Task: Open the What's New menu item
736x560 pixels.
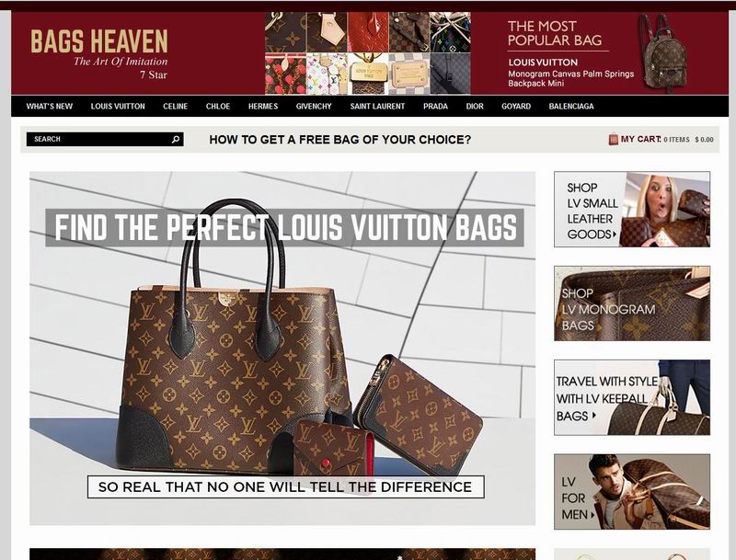Action: 50,107
